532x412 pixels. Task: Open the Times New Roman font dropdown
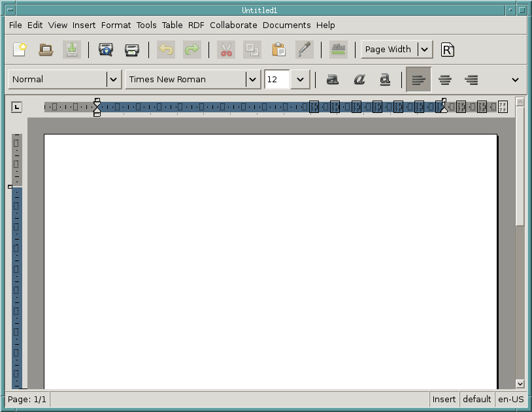pos(253,80)
